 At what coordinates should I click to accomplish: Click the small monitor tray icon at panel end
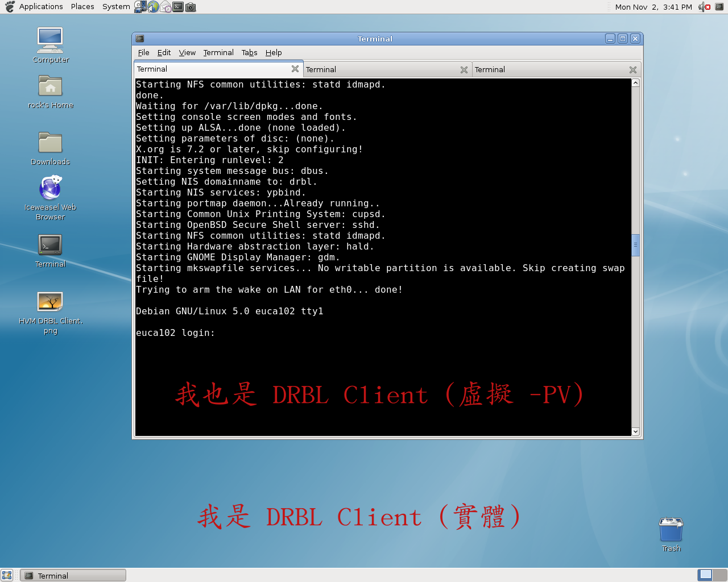[x=719, y=7]
